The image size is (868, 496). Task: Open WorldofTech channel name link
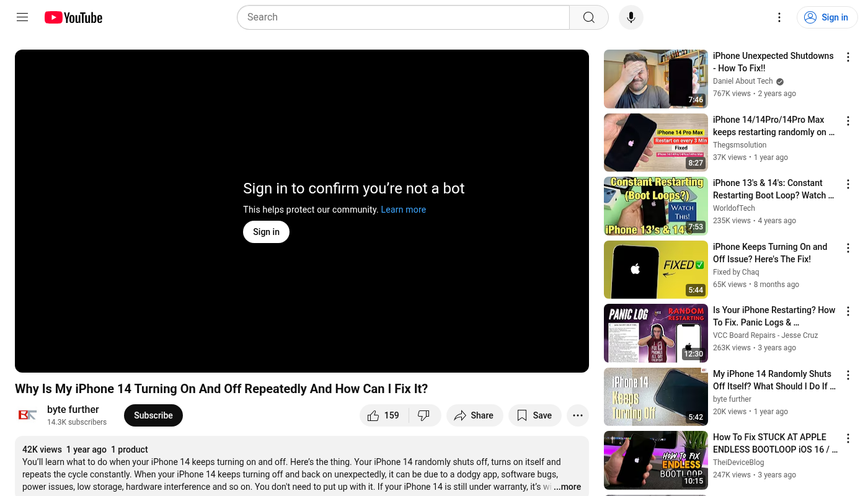(733, 208)
